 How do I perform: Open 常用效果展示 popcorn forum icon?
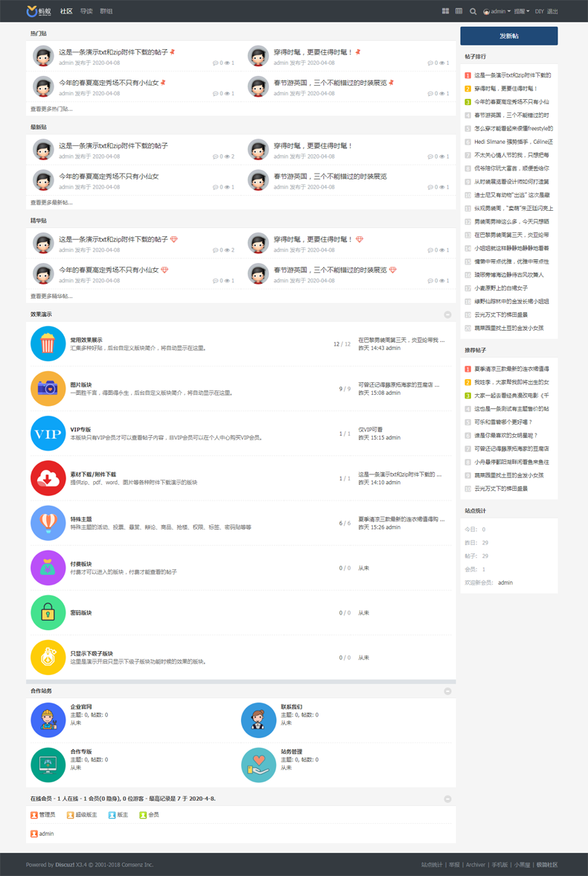48,343
